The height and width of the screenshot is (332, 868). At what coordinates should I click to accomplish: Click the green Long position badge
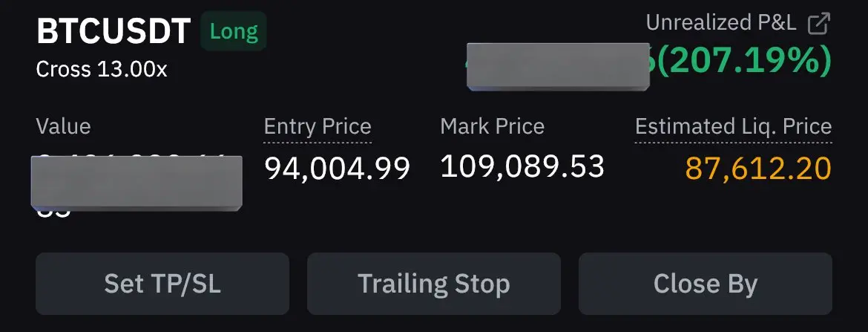pyautogui.click(x=234, y=31)
